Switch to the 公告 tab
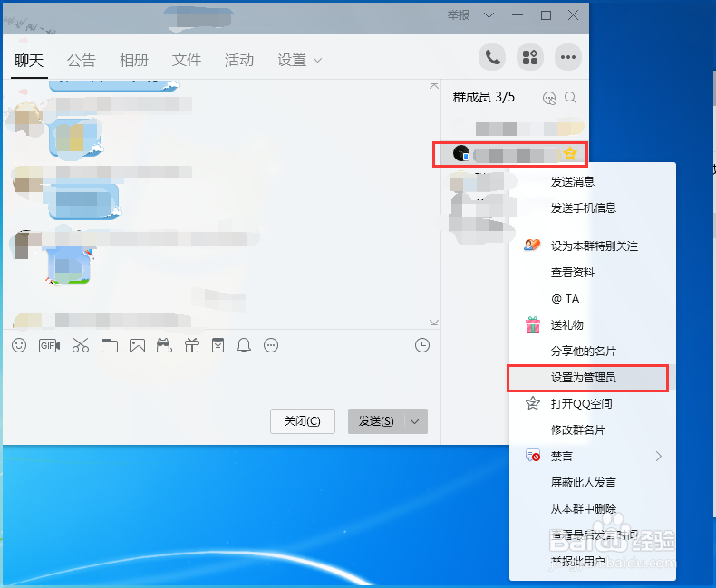 82,60
